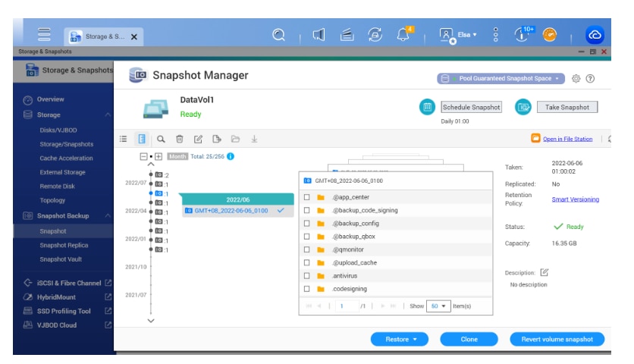Open the Smart Versioning link

pyautogui.click(x=575, y=199)
